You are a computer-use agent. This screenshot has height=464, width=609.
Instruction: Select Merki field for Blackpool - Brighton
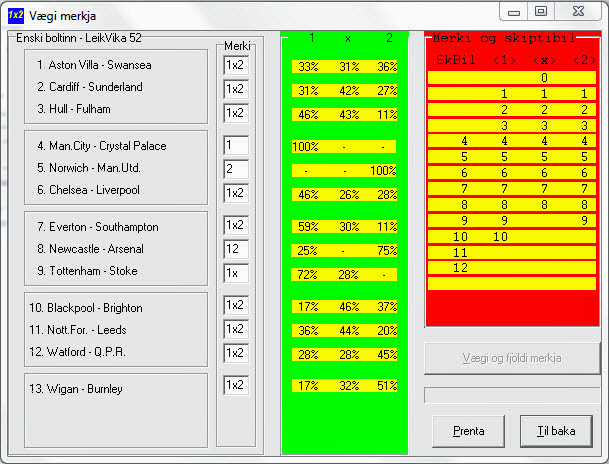236,305
